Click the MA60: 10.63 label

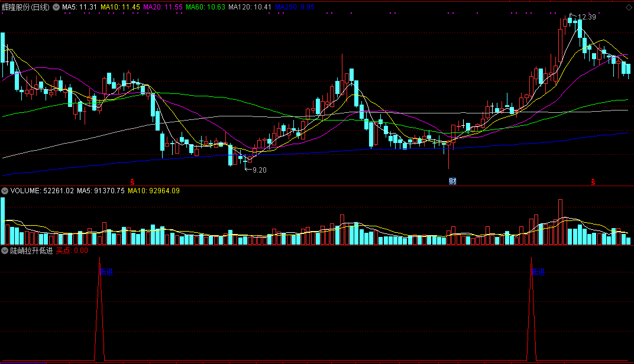205,7
